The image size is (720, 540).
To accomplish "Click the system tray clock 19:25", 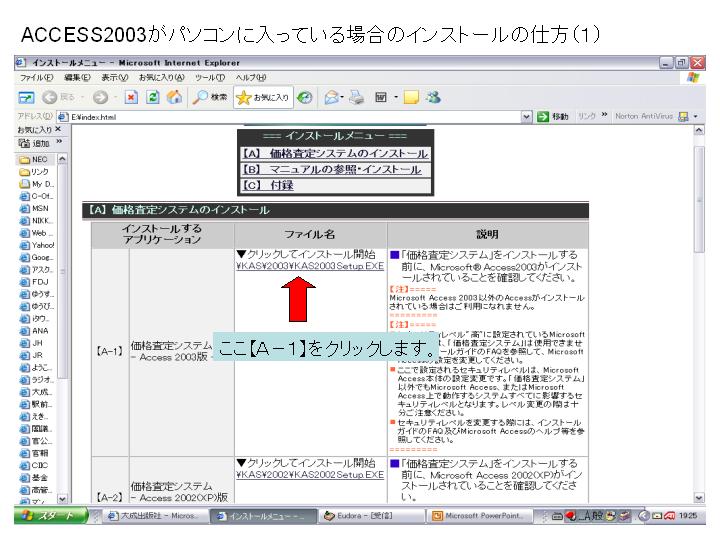I will [688, 516].
